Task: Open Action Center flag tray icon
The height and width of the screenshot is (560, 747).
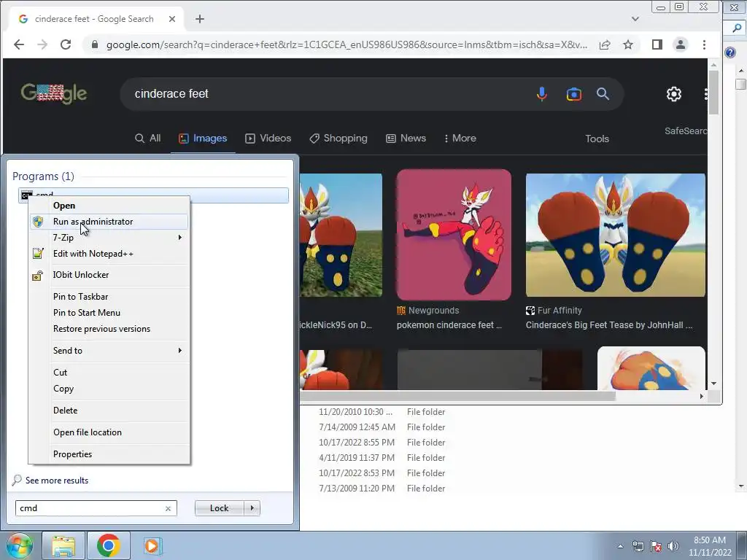Action: coord(656,546)
